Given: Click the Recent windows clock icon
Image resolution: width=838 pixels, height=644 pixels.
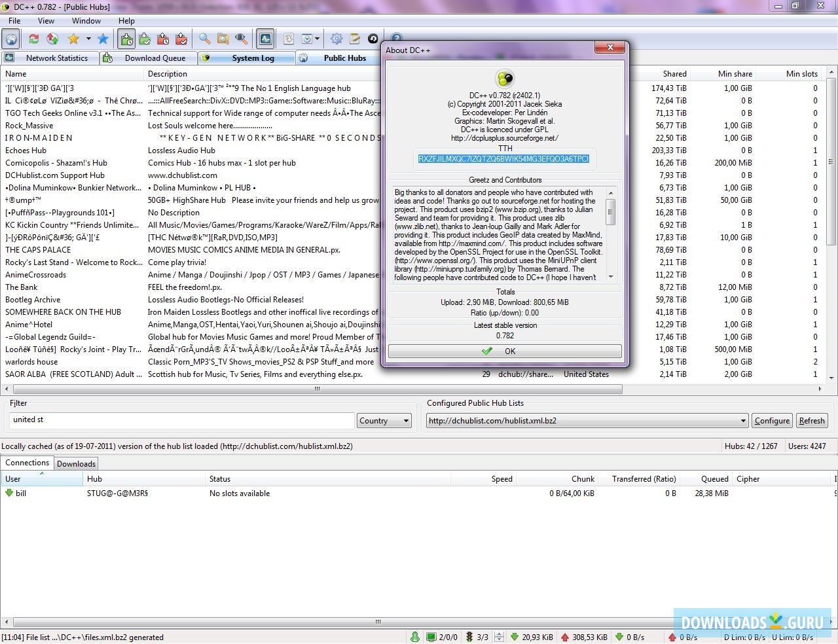Looking at the screenshot, I should tap(306, 39).
